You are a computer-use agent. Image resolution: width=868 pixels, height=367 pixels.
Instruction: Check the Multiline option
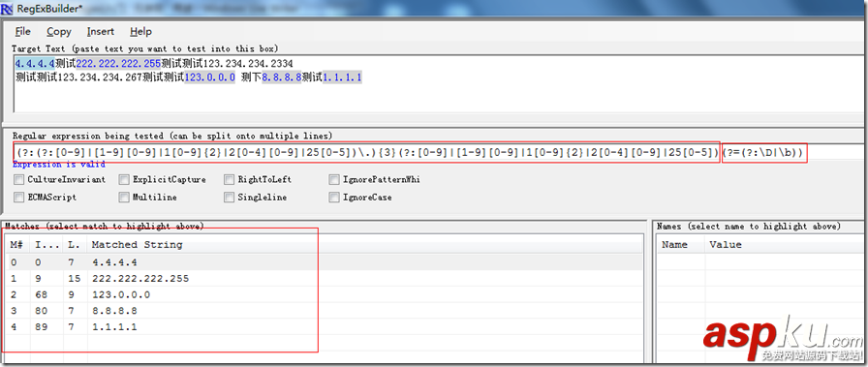(124, 198)
